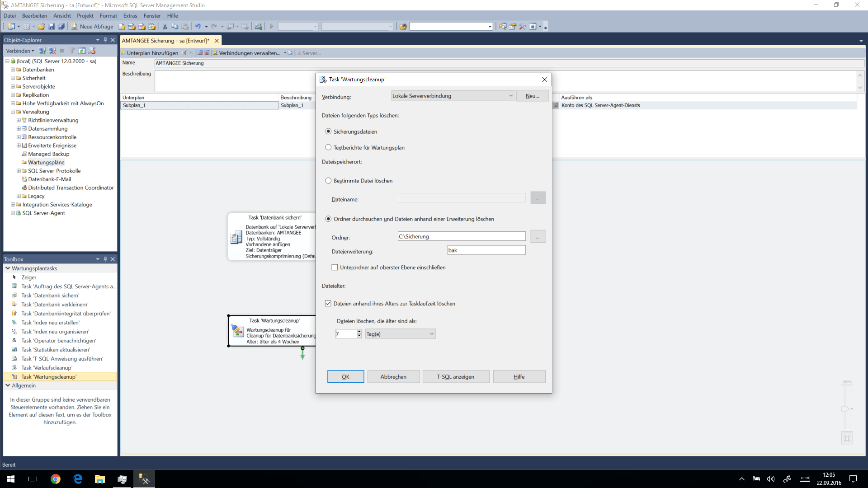Select Task 'Datenbank sichern' in Toolbox
The height and width of the screenshot is (488, 868).
coord(50,296)
